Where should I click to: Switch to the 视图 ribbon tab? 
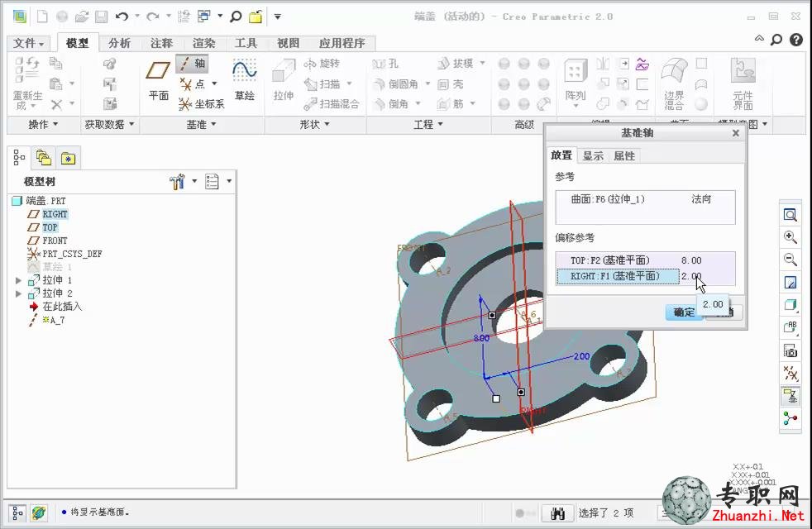click(288, 43)
